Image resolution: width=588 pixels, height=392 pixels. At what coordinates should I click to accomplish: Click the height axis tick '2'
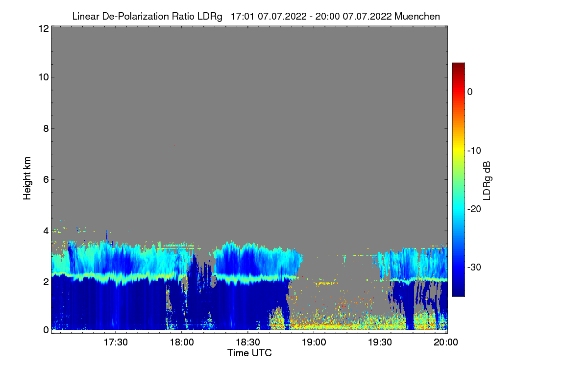(x=45, y=282)
